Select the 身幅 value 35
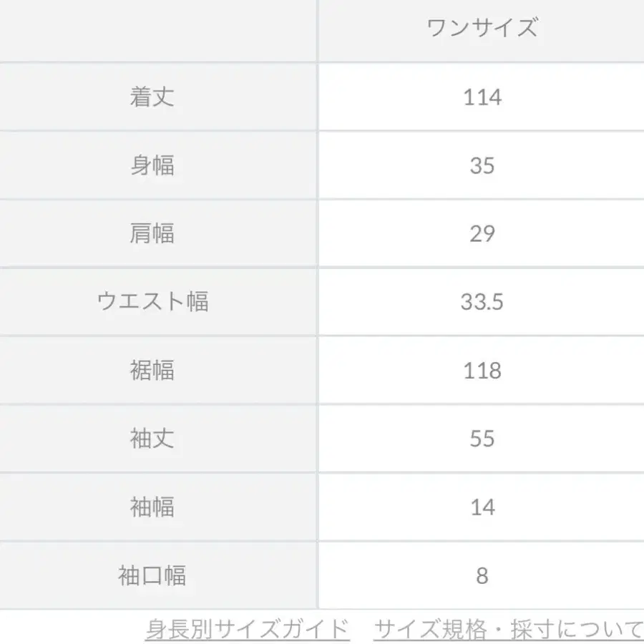 click(x=482, y=165)
